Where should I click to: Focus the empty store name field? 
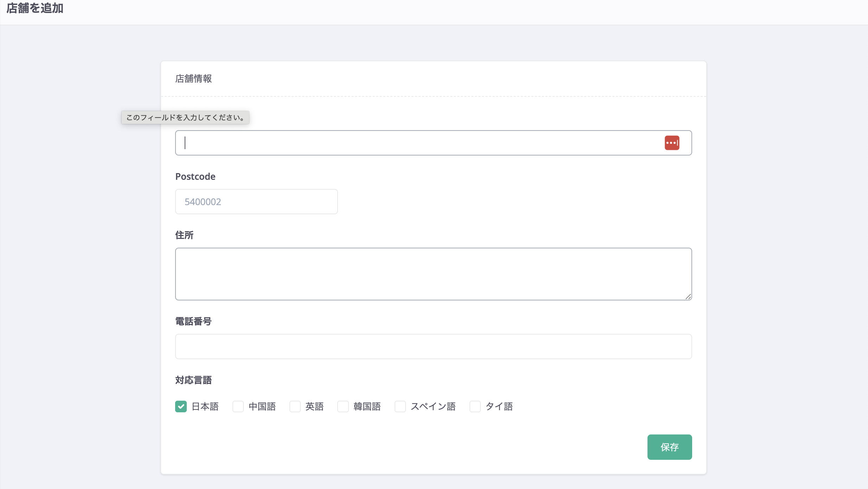tap(433, 143)
